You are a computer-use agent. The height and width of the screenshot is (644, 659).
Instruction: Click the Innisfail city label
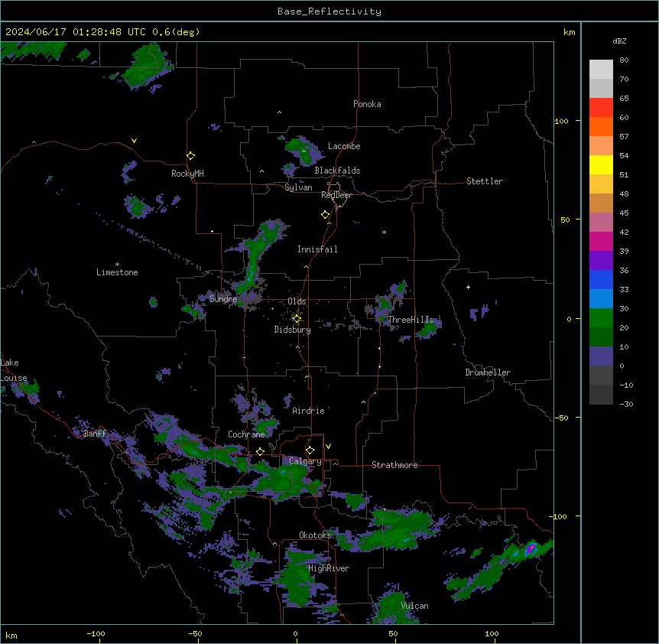tap(317, 249)
